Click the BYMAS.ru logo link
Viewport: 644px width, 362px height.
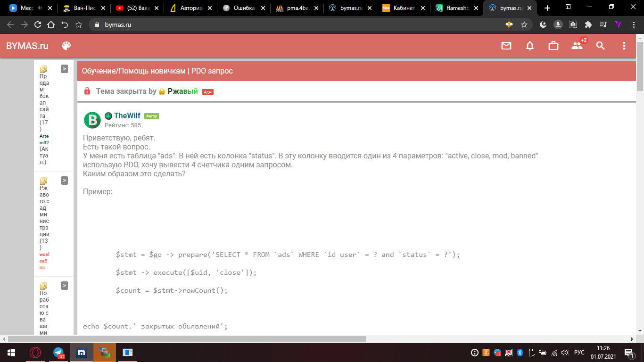pyautogui.click(x=27, y=46)
